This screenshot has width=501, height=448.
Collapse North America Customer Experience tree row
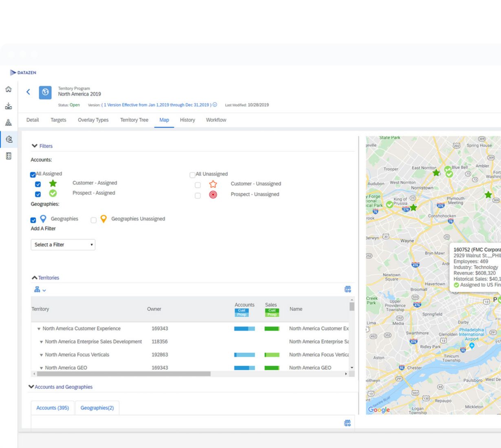point(39,329)
